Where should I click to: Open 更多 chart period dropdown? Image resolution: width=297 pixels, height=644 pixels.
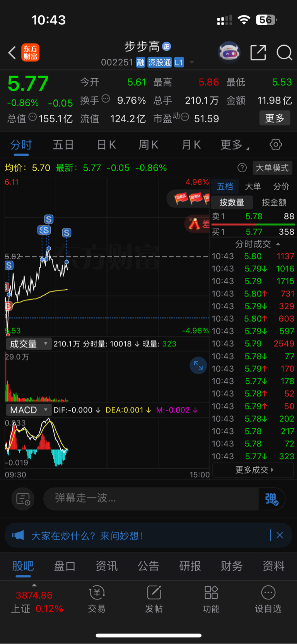pyautogui.click(x=234, y=145)
